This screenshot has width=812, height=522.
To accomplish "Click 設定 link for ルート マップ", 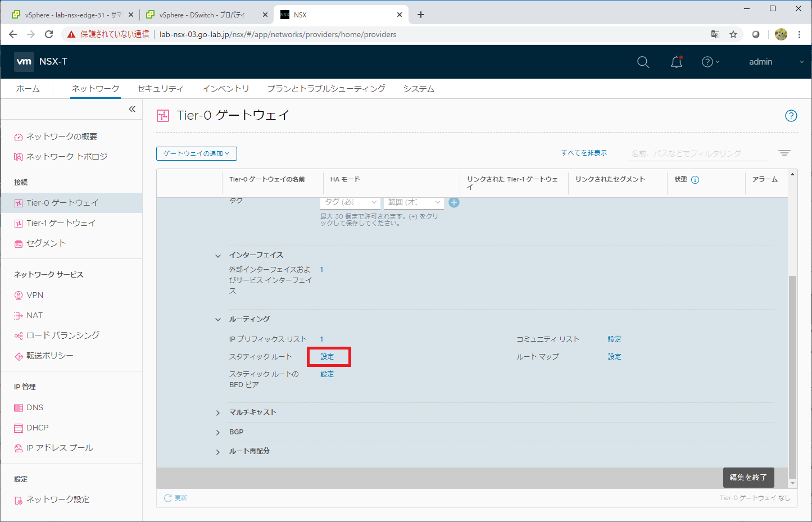I will [x=614, y=357].
